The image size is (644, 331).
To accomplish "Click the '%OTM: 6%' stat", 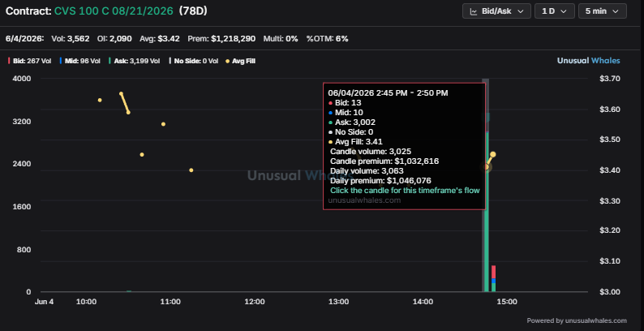I will [328, 39].
